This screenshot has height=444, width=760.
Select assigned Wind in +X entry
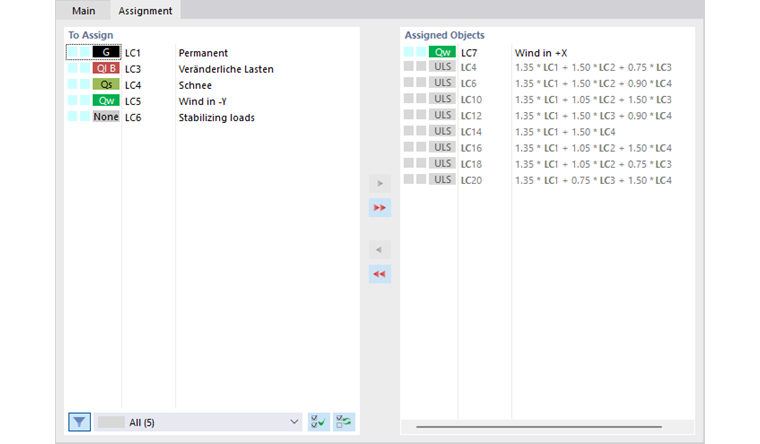541,53
